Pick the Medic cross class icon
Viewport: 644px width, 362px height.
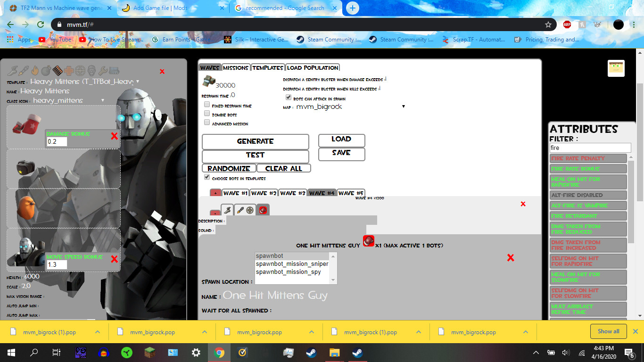(x=69, y=71)
